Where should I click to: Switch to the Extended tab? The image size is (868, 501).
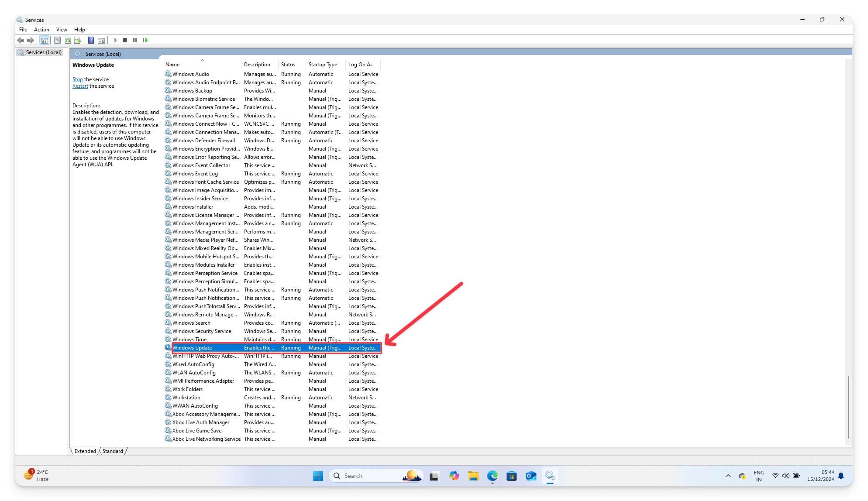(x=84, y=451)
